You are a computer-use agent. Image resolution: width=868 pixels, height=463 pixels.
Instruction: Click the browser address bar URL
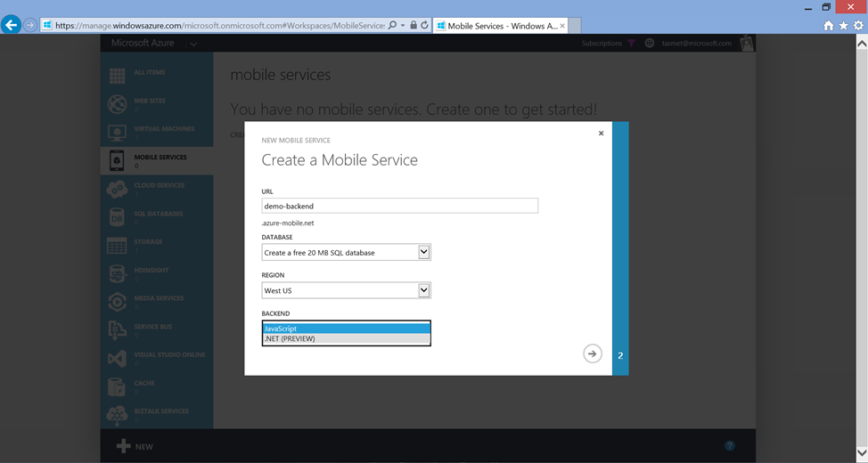[x=220, y=26]
